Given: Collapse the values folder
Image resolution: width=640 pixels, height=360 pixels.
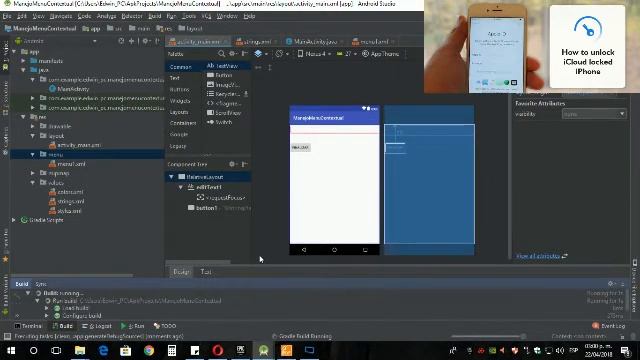Looking at the screenshot, I should [33, 182].
